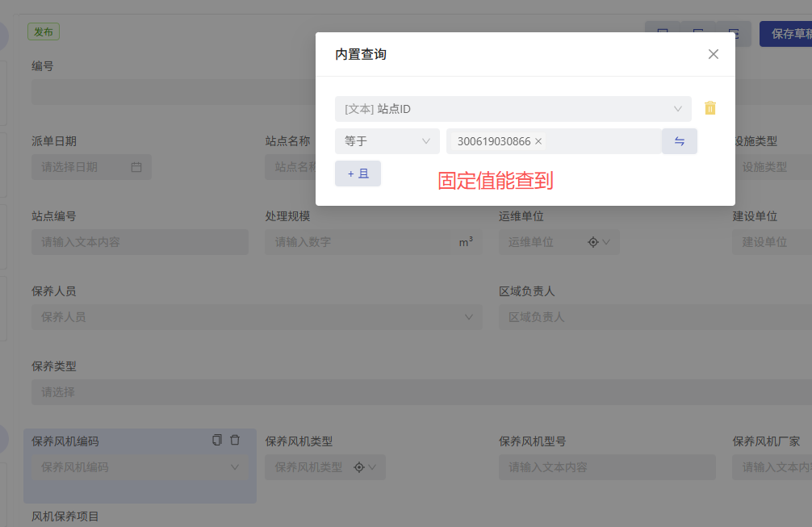The height and width of the screenshot is (527, 812).
Task: Remove the tag 300619030866 via its X
Action: tap(538, 140)
